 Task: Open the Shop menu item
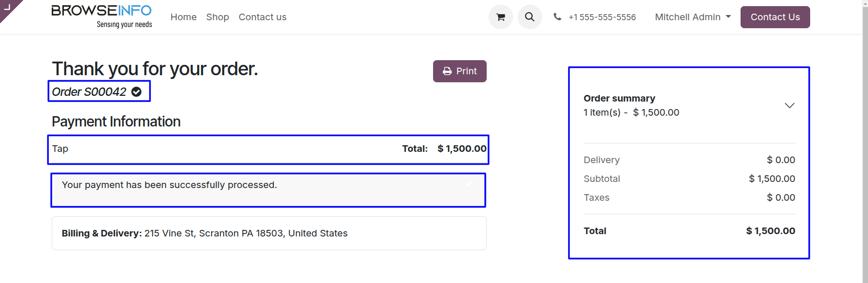pos(217,17)
